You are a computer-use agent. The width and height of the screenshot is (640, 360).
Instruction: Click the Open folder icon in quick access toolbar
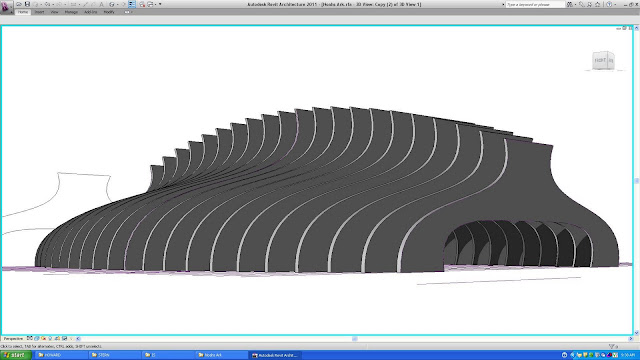coord(19,4)
